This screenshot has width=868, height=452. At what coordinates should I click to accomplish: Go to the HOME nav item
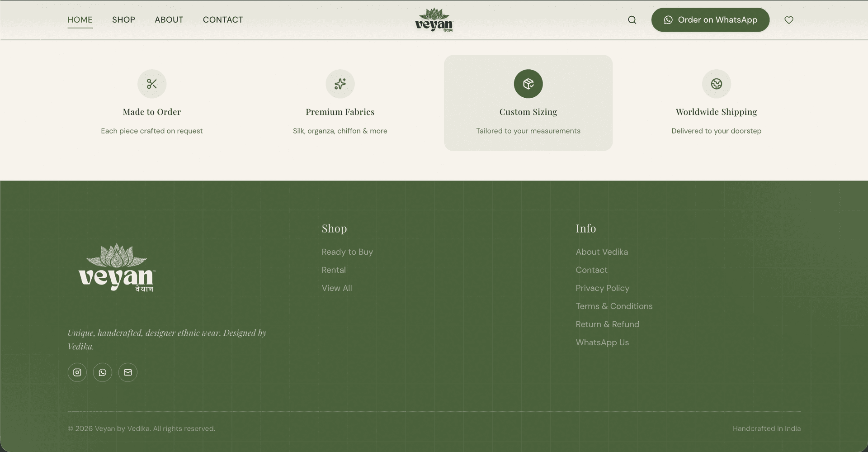pos(80,20)
